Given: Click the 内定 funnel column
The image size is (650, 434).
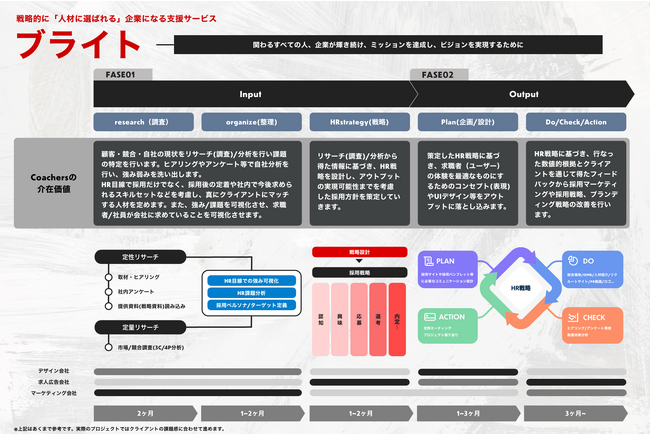Looking at the screenshot, I should coord(397,320).
